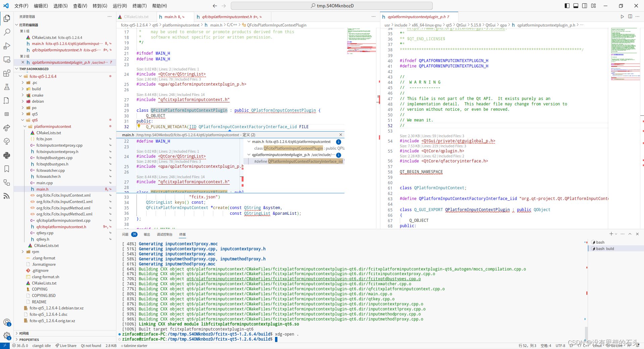Viewport: 644px width, 349px height.
Task: Expand the 时间线 section
Action: coord(65,334)
